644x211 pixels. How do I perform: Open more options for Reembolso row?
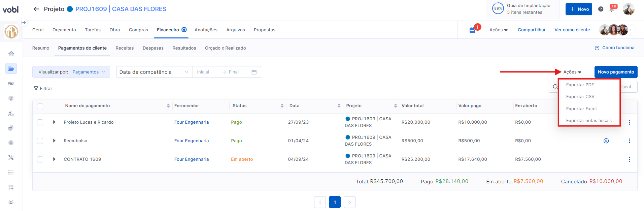630,141
